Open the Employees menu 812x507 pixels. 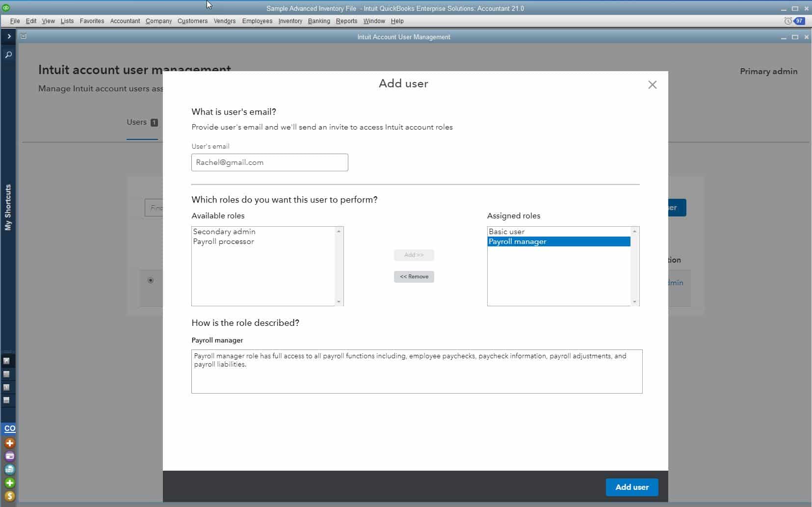pyautogui.click(x=257, y=21)
